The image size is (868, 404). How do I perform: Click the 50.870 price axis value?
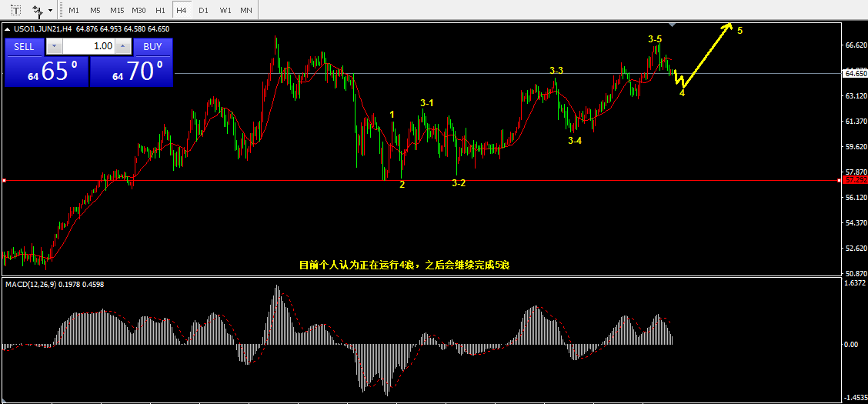[x=855, y=273]
